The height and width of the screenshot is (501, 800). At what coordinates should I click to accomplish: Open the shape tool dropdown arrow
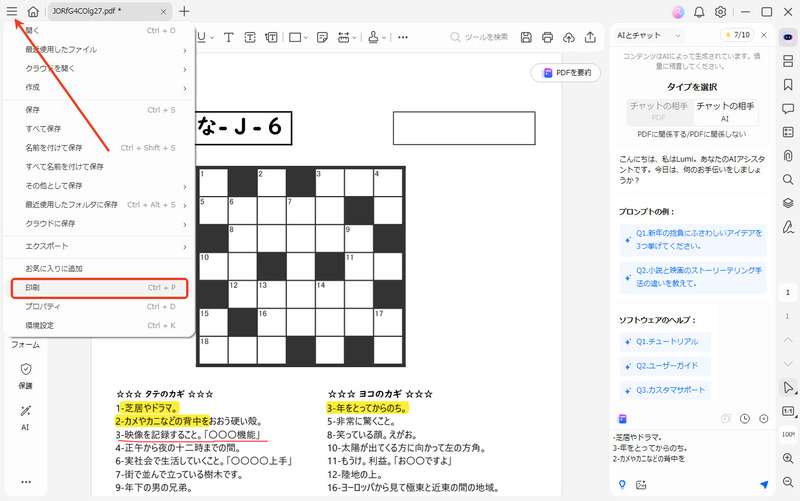[306, 38]
